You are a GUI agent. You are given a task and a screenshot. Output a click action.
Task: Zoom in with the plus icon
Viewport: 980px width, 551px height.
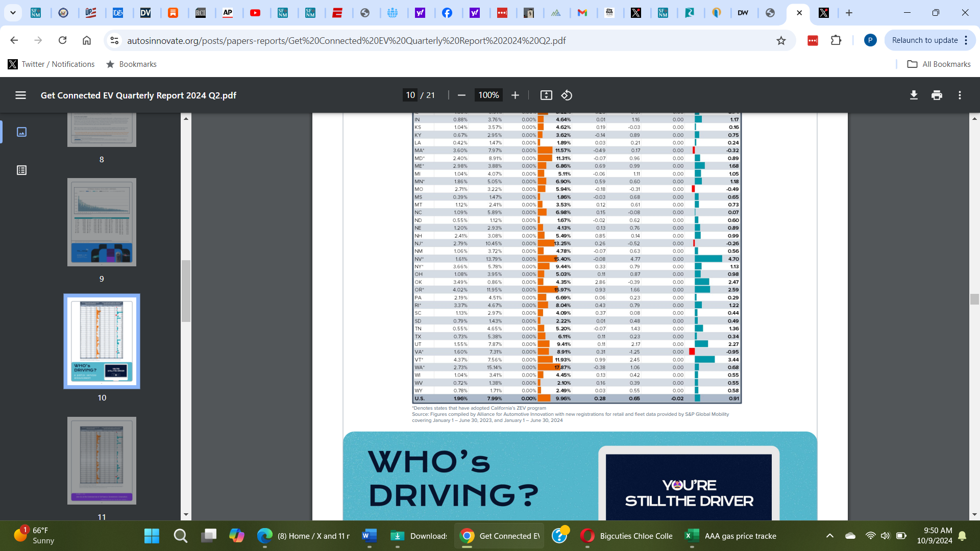516,95
